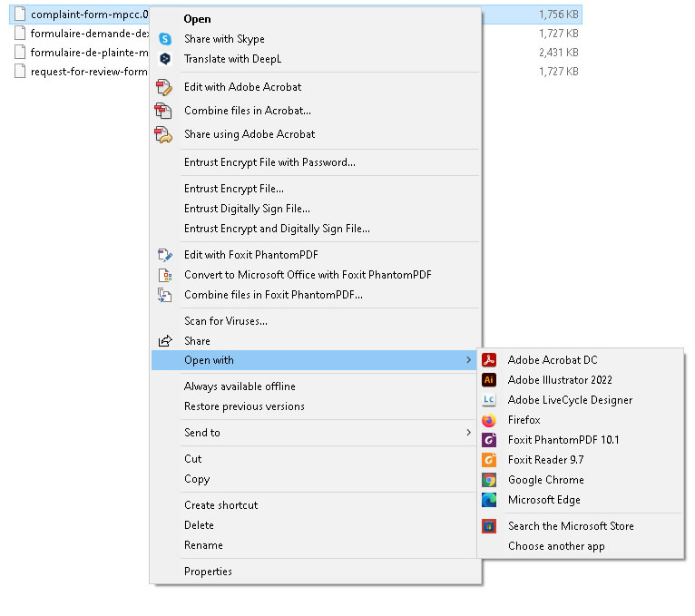Click the Share using Adobe Acrobat icon

pos(163,134)
